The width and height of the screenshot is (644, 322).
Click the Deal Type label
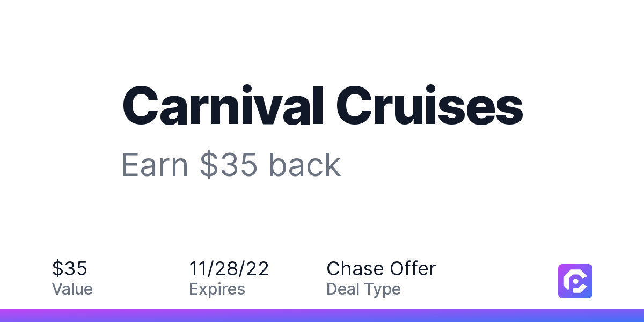click(x=363, y=289)
